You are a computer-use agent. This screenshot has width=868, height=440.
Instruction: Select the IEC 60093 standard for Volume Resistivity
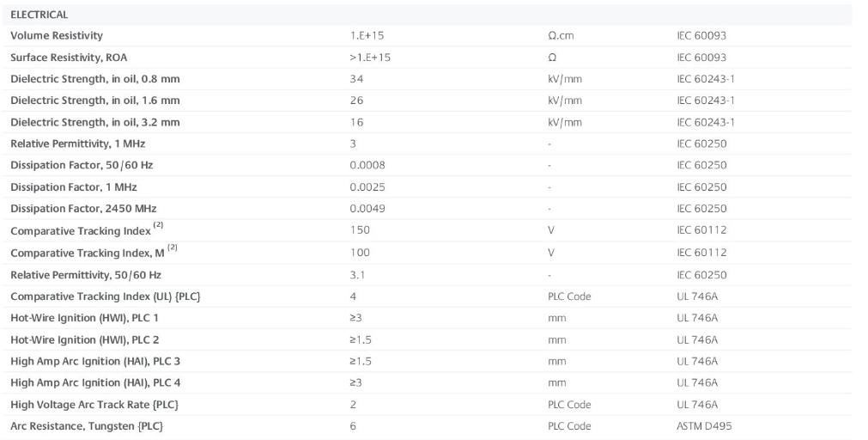[701, 36]
